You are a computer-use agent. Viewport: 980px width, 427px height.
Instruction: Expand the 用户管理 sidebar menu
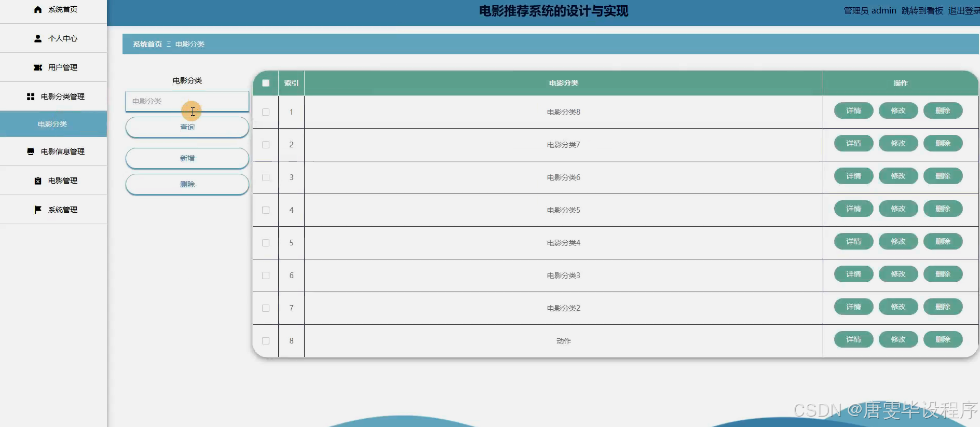pyautogui.click(x=53, y=67)
